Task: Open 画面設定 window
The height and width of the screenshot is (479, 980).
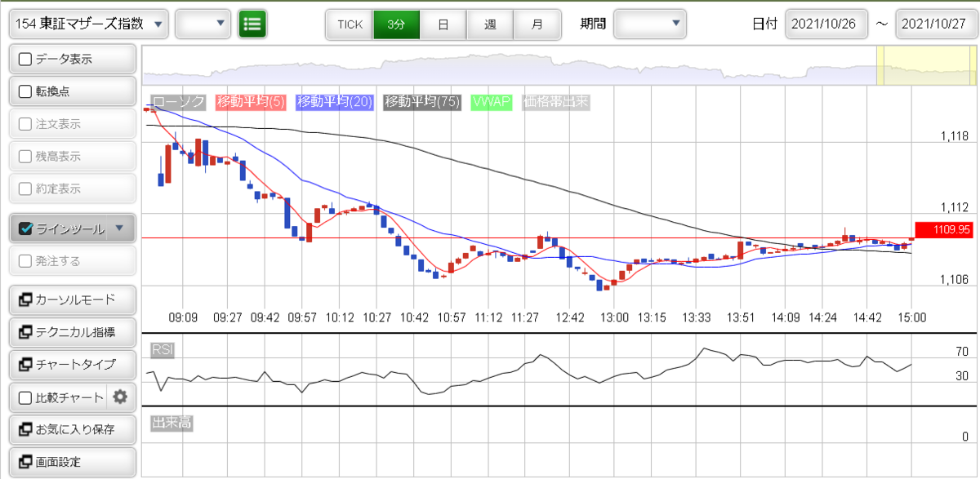Action: [x=72, y=462]
